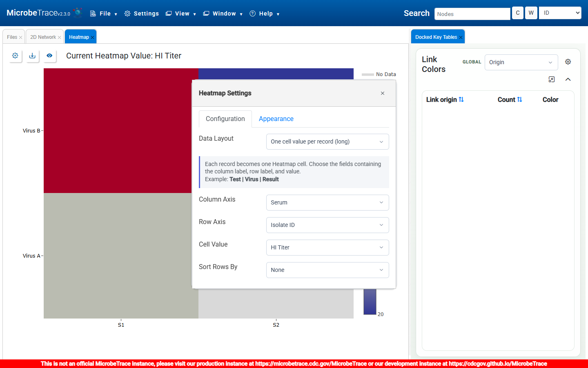This screenshot has height=368, width=588.
Task: Open the Row Axis Isolate ID dropdown
Action: (327, 225)
